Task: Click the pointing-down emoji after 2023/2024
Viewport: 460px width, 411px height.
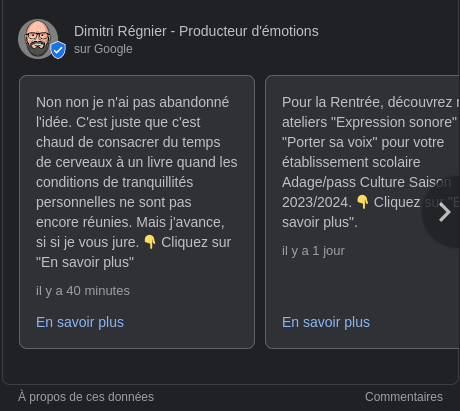Action: [362, 202]
